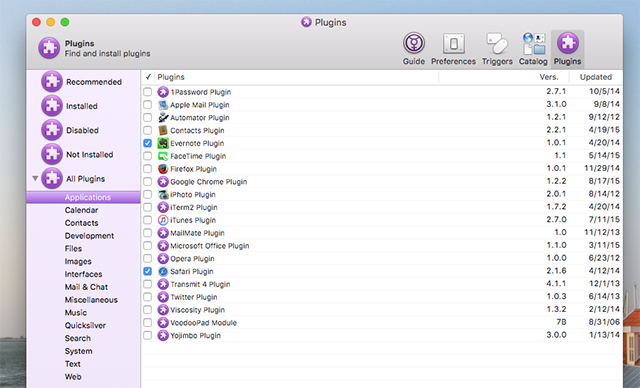Enable the Apple Mail Plugin checkbox
The height and width of the screenshot is (388, 640).
pyautogui.click(x=147, y=105)
